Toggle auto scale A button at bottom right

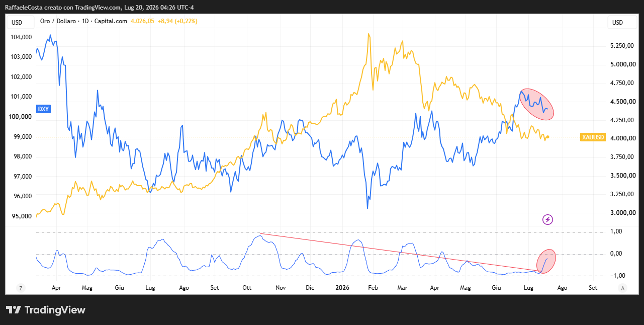coord(623,288)
